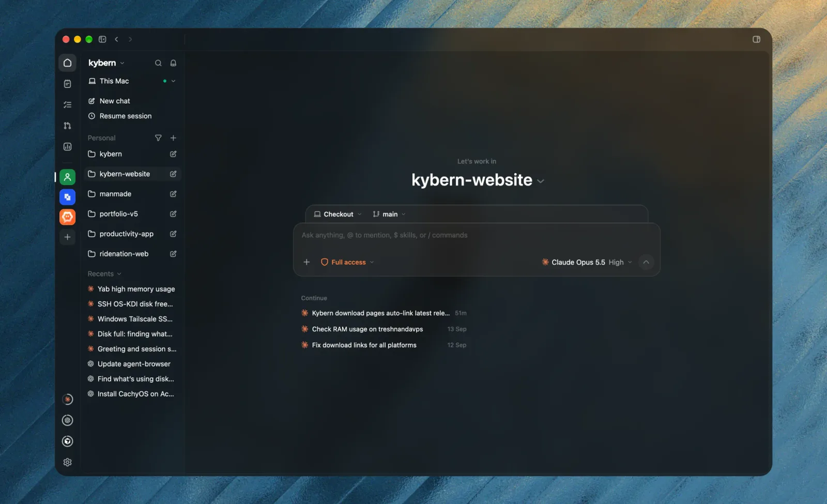Go back with the left arrow
This screenshot has width=827, height=504.
coord(117,39)
